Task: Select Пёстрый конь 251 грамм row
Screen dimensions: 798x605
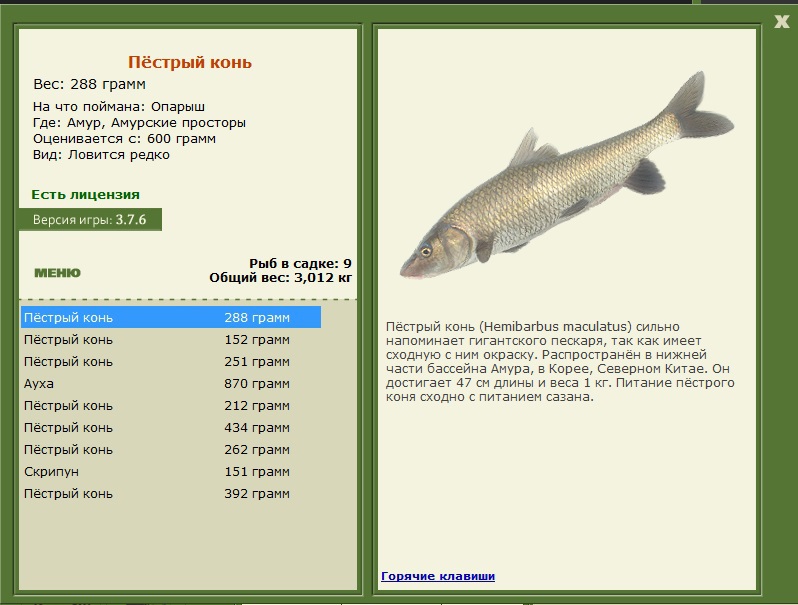Action: pyautogui.click(x=171, y=361)
